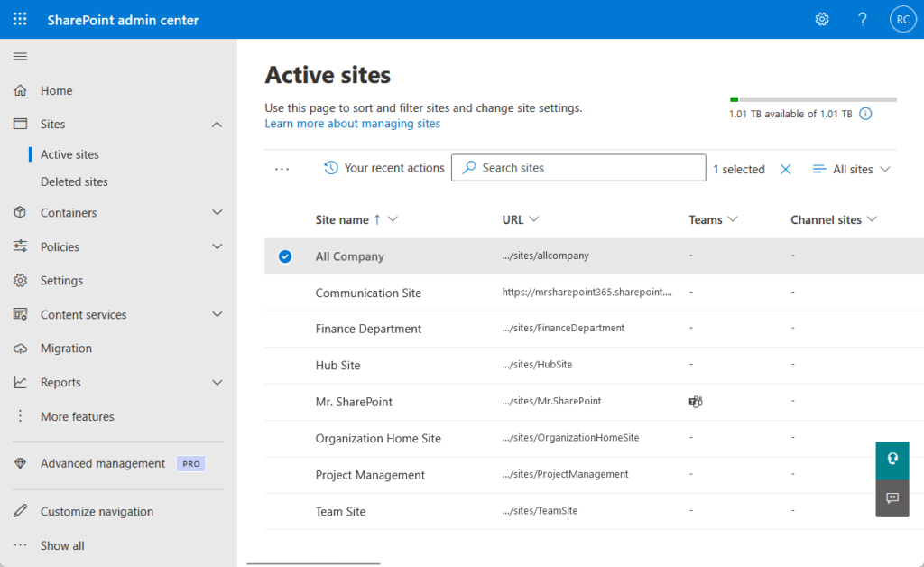Click .../sites/Mr.SharePoint URL cell
The width and height of the screenshot is (924, 567).
551,401
